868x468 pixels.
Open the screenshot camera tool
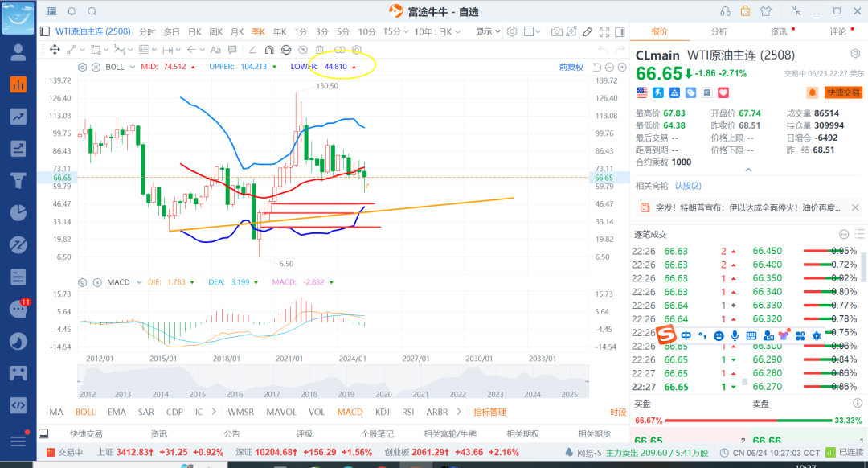[x=556, y=32]
